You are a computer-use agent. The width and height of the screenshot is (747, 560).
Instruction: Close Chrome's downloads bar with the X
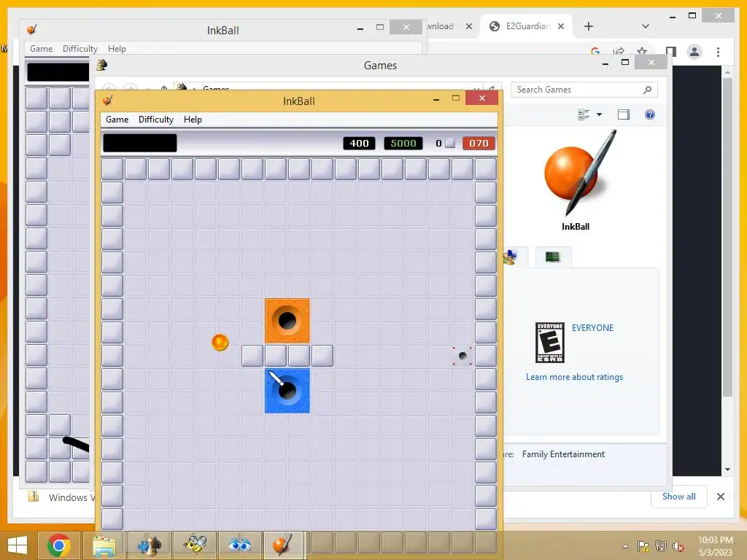pyautogui.click(x=721, y=497)
